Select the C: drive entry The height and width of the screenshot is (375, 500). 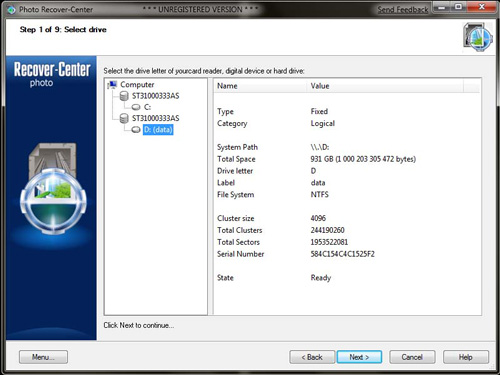point(147,107)
